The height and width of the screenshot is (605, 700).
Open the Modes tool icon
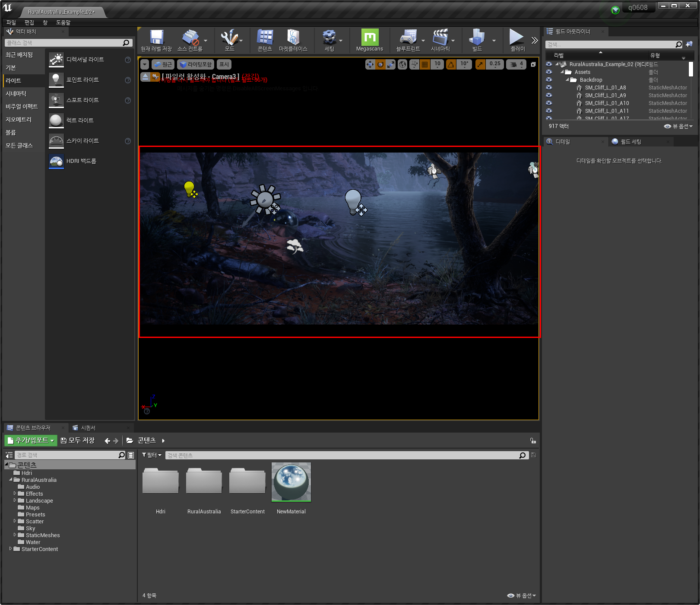click(229, 38)
